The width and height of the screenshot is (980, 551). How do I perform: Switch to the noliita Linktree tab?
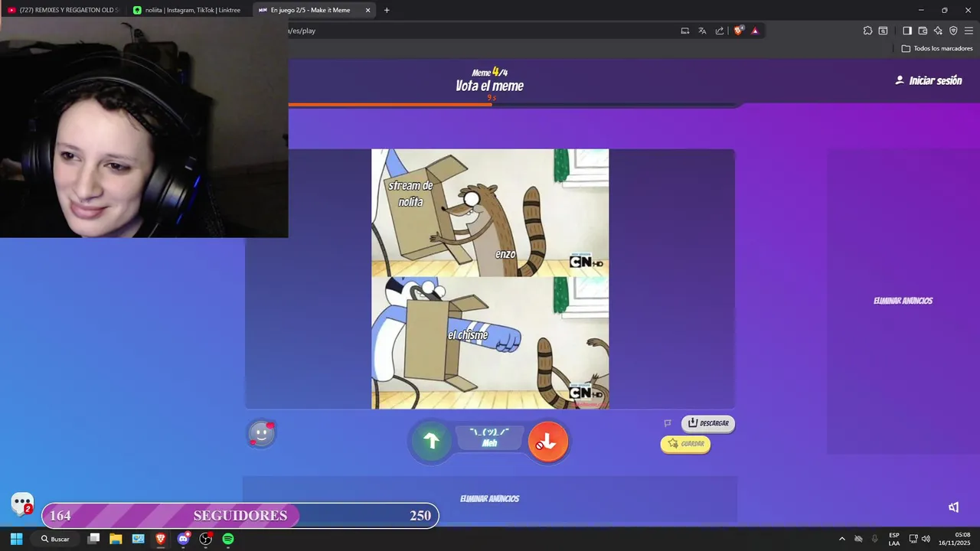[188, 10]
